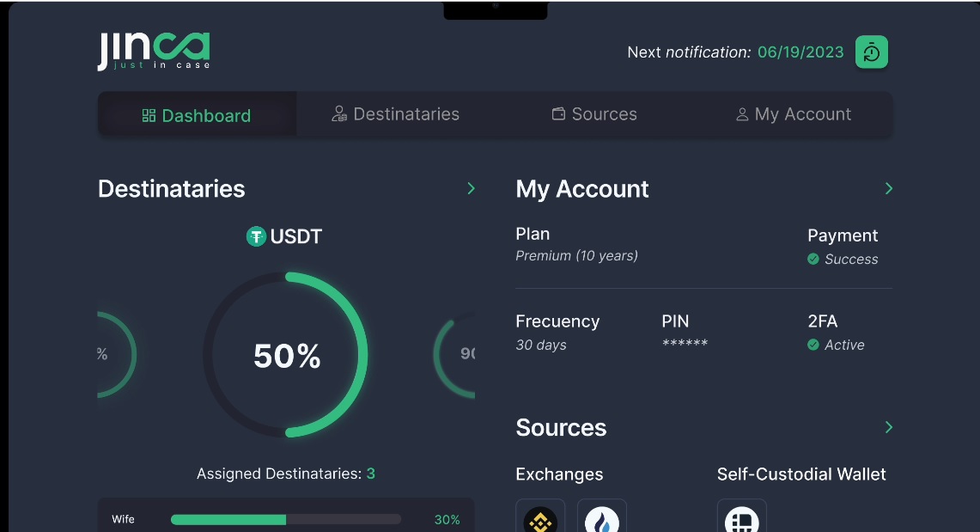The image size is (980, 532).
Task: Click the 2FA Active checkmark icon
Action: pos(813,345)
